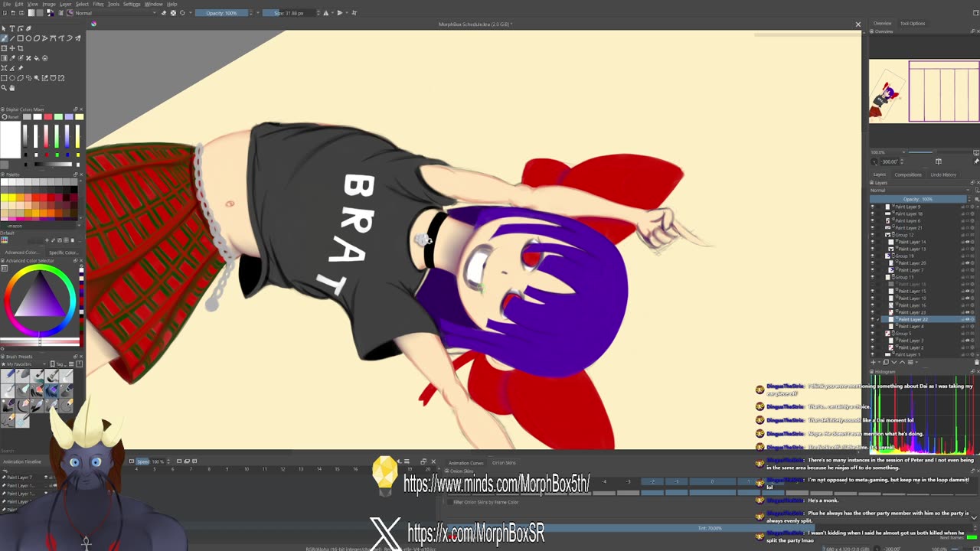Toggle visibility of Group 5
The height and width of the screenshot is (551, 980).
(872, 334)
